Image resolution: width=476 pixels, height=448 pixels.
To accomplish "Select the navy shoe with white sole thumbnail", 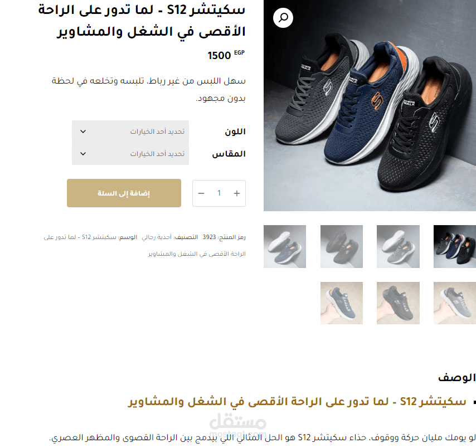I will click(285, 246).
